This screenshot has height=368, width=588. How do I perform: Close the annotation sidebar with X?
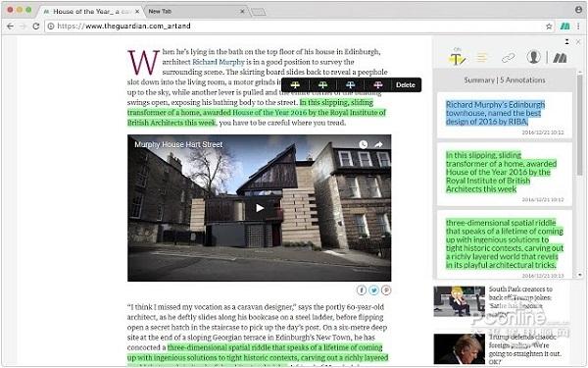click(x=578, y=41)
